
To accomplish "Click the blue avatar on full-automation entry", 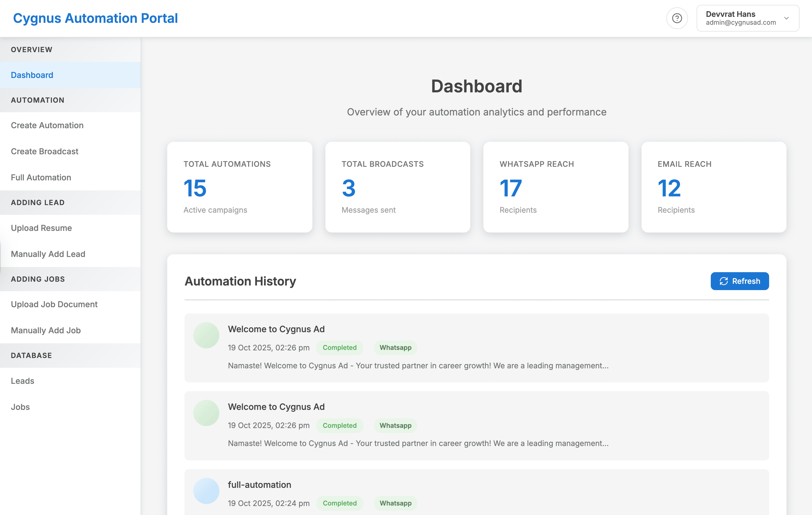I will tap(206, 491).
